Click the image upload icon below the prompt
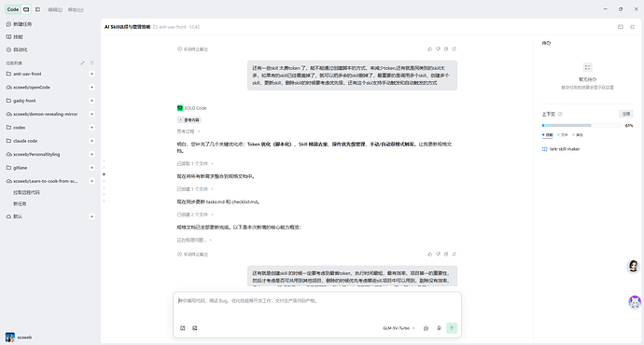644x345 pixels. tap(195, 328)
